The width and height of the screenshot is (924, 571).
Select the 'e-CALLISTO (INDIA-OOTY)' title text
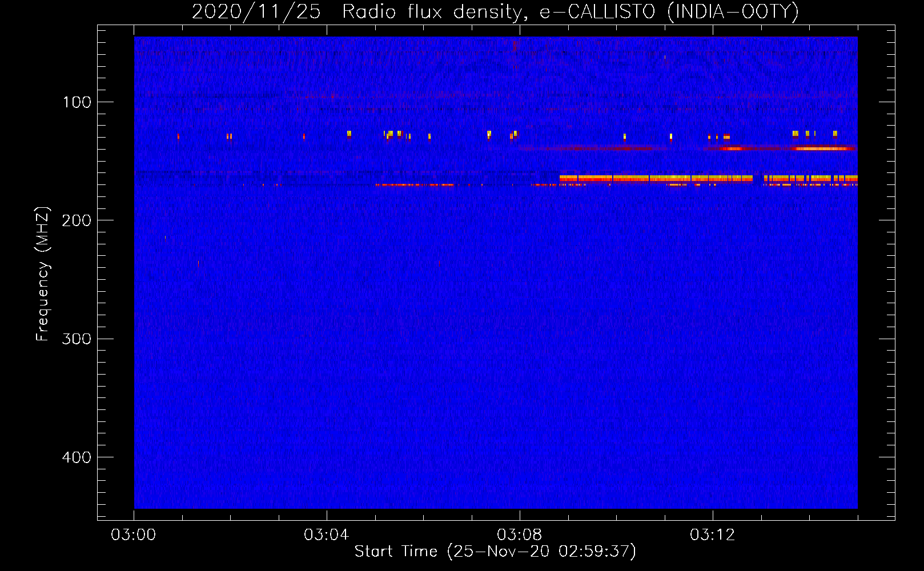tap(669, 12)
